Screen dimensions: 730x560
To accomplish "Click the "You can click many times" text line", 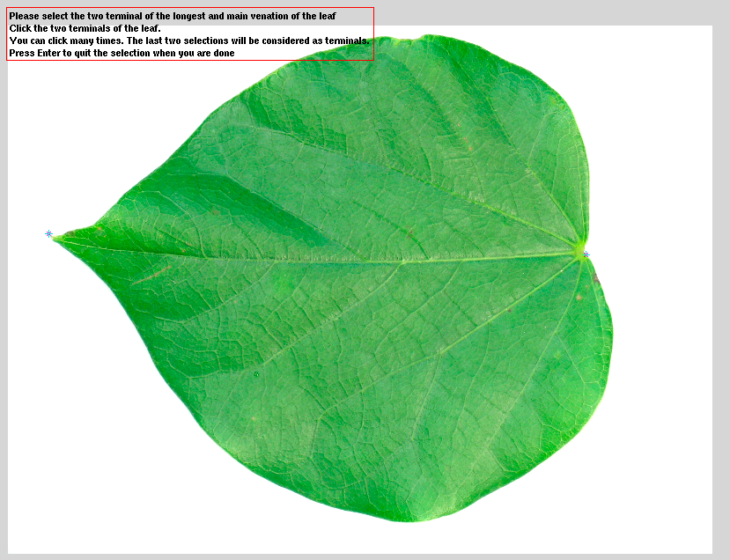I will click(x=188, y=41).
